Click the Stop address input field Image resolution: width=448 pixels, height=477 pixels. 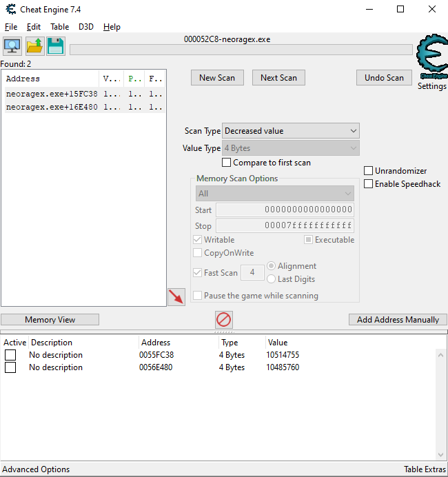(285, 225)
